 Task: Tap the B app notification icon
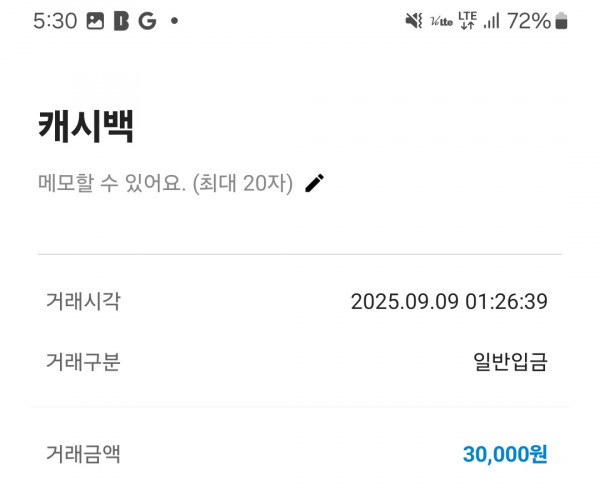pos(121,21)
